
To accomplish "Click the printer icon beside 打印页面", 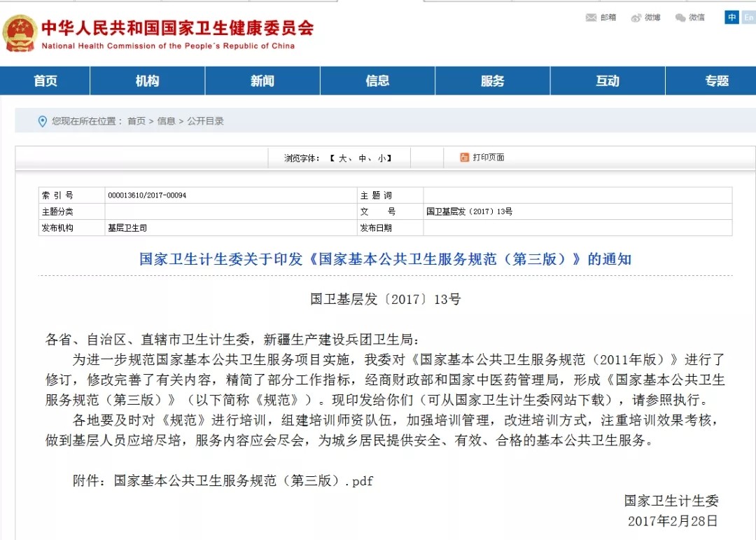I will [x=464, y=158].
